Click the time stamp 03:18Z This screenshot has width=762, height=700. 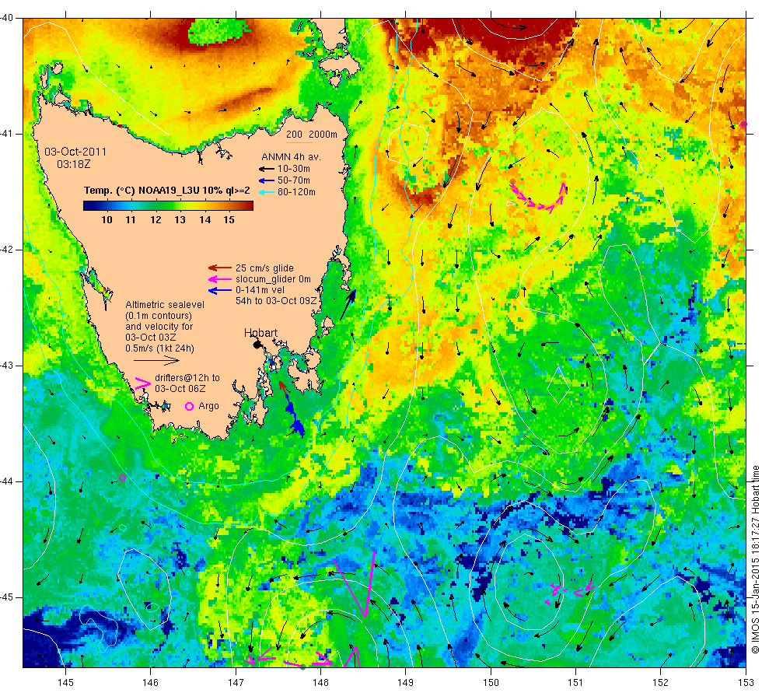click(73, 164)
